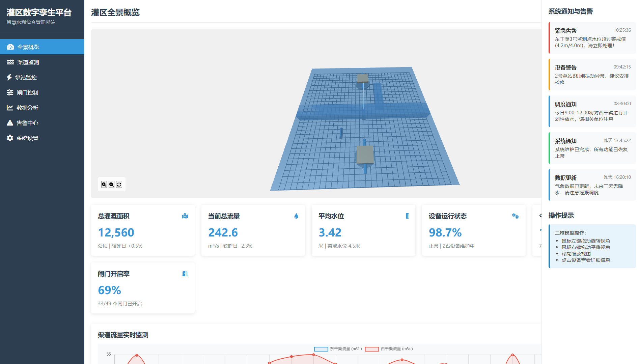640x364 pixels.
Task: Open 闸门控制 menu item
Action: click(x=27, y=92)
